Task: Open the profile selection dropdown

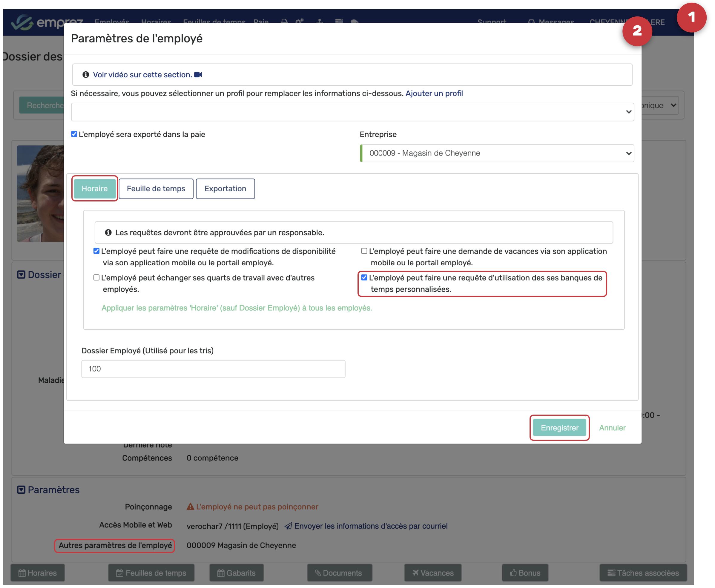Action: click(352, 112)
